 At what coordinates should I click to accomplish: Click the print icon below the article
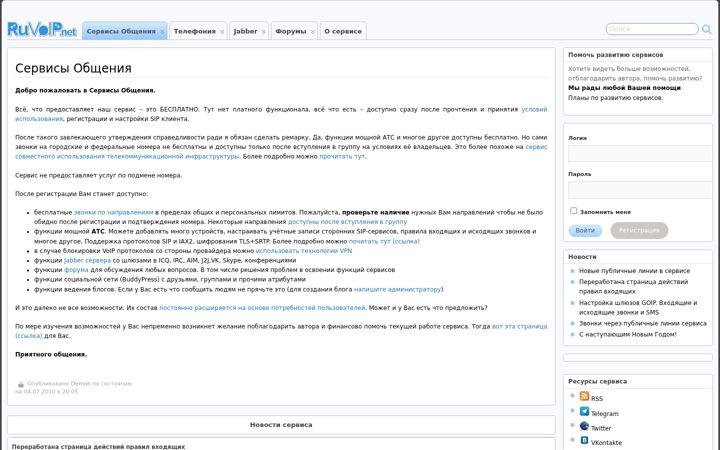click(x=21, y=384)
